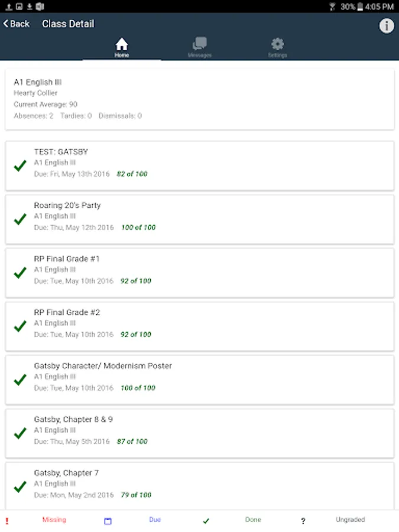This screenshot has width=399, height=532.
Task: Click the green checkmark beside TEST: GATSBY
Action: click(20, 166)
